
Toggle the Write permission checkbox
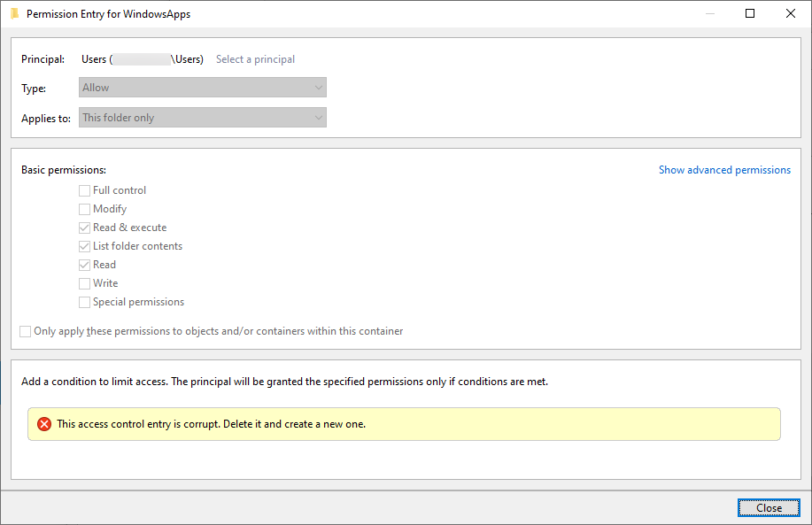pyautogui.click(x=84, y=283)
